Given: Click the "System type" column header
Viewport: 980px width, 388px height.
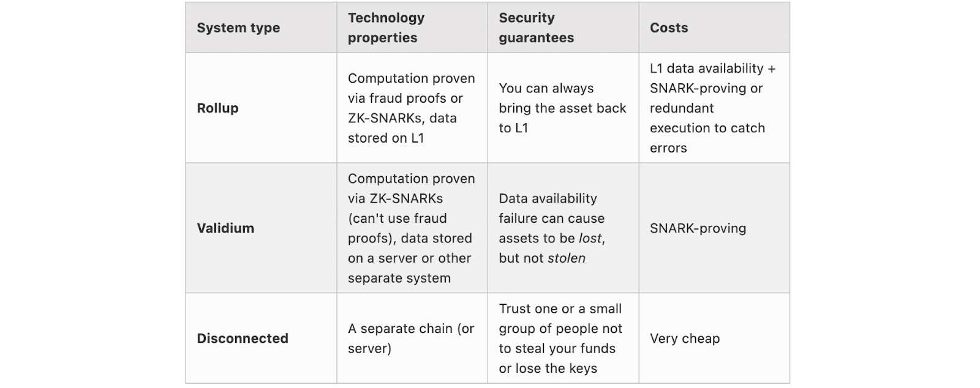Looking at the screenshot, I should (x=238, y=28).
